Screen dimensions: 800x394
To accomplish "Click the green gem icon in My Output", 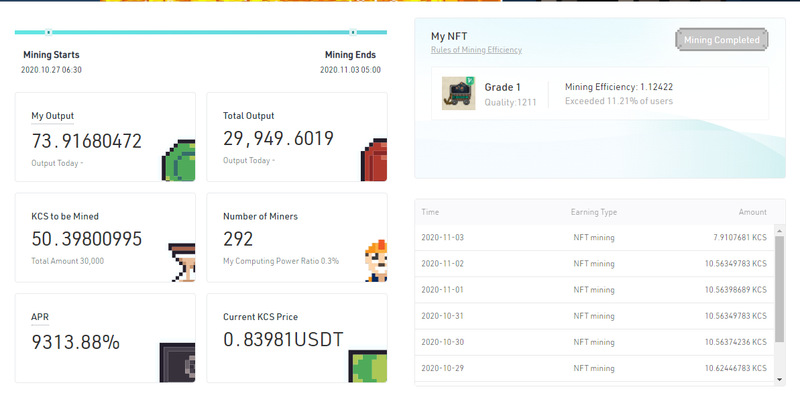I will (x=179, y=160).
